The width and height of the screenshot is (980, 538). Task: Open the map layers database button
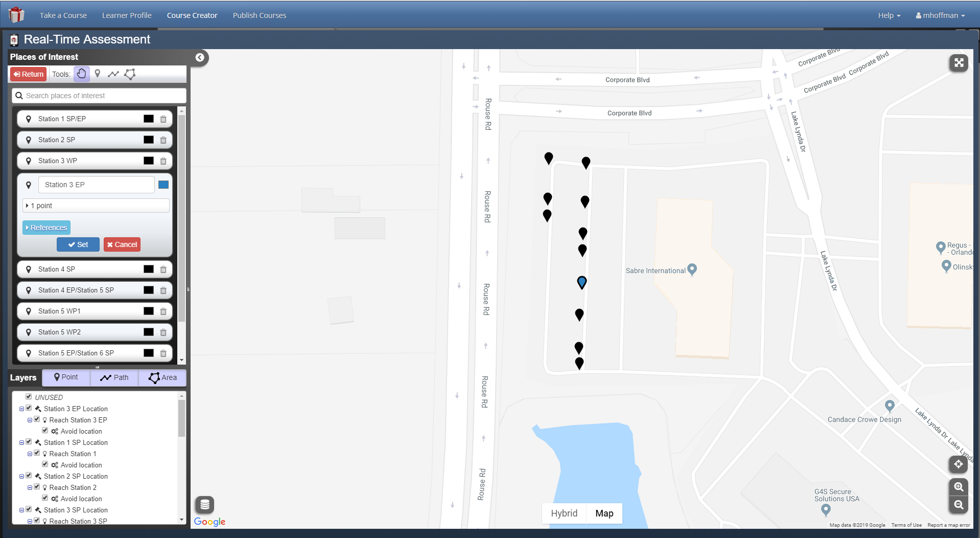(205, 505)
